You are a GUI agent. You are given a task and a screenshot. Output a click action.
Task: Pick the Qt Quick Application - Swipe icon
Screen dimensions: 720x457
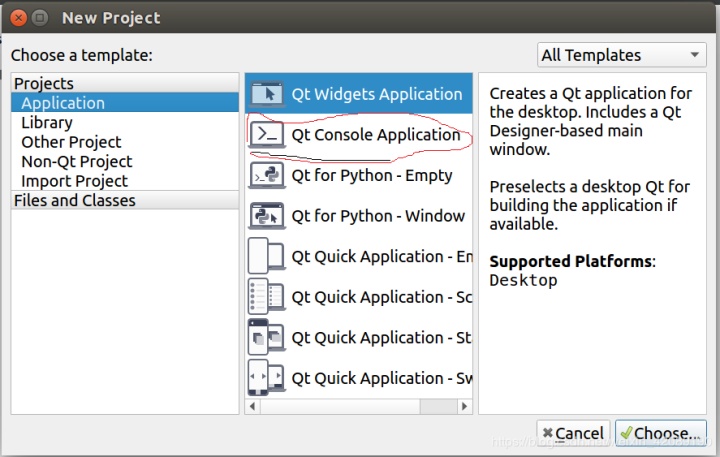point(266,378)
